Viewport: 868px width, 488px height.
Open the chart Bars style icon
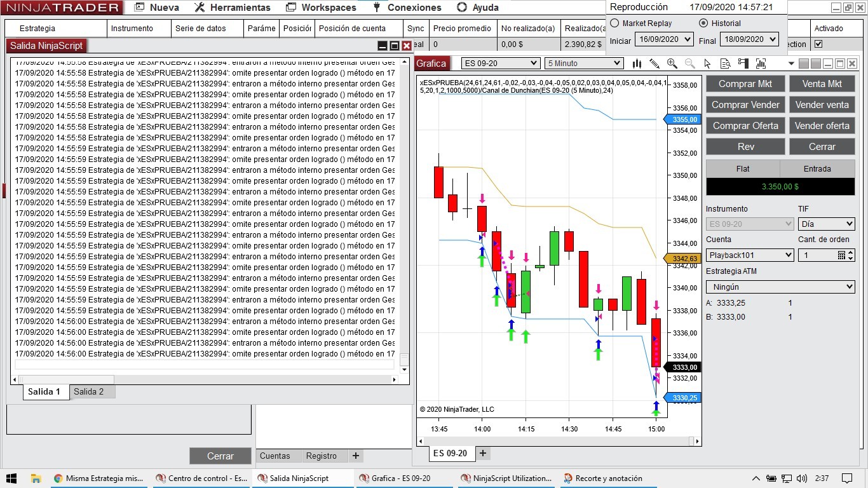637,64
